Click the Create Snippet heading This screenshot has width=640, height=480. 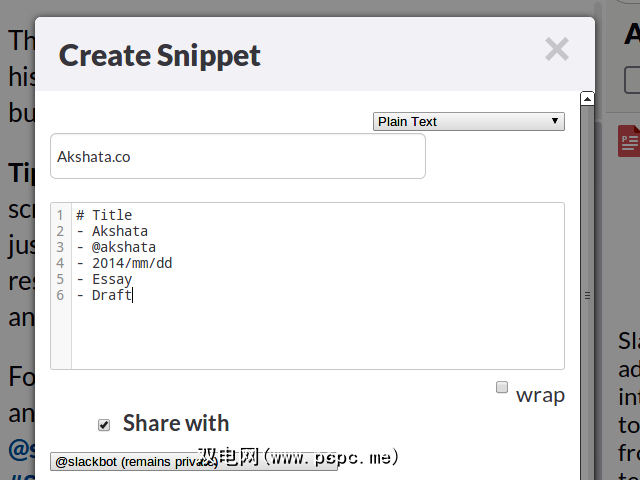pyautogui.click(x=160, y=55)
